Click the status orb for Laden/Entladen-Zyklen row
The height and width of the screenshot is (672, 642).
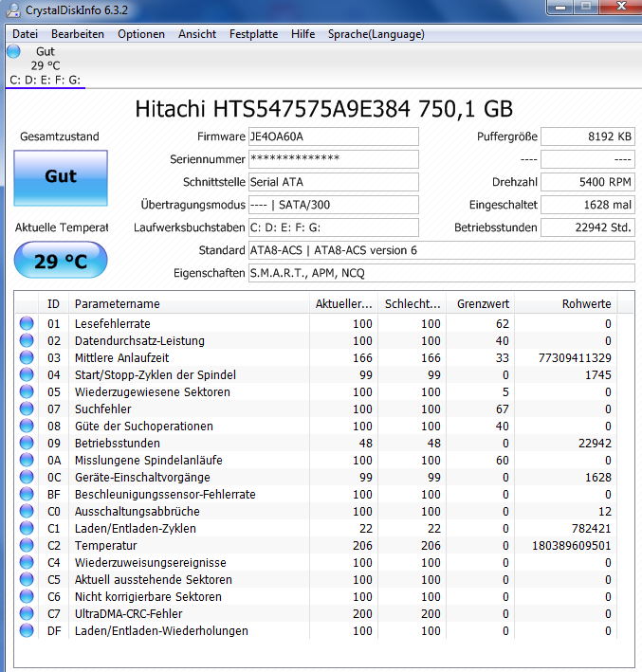click(26, 529)
